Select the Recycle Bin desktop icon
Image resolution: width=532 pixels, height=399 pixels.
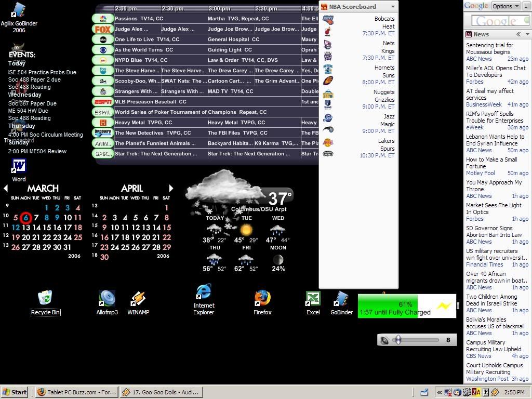[x=46, y=303]
